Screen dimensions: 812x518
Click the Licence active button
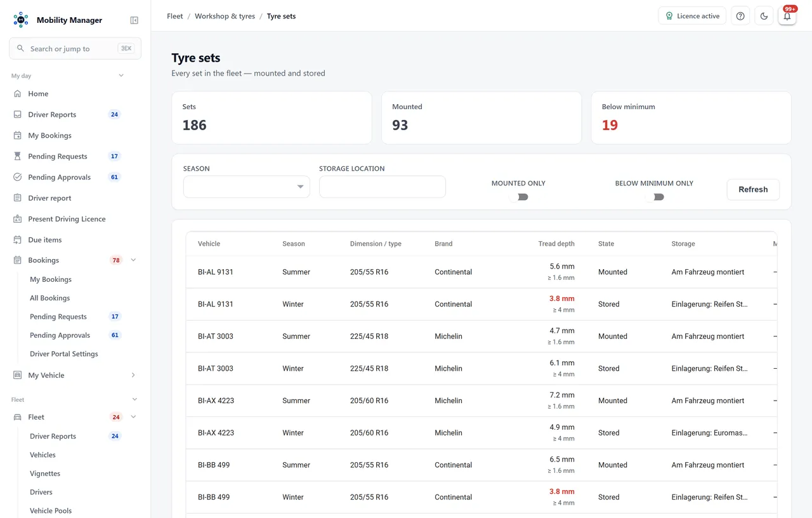(692, 17)
